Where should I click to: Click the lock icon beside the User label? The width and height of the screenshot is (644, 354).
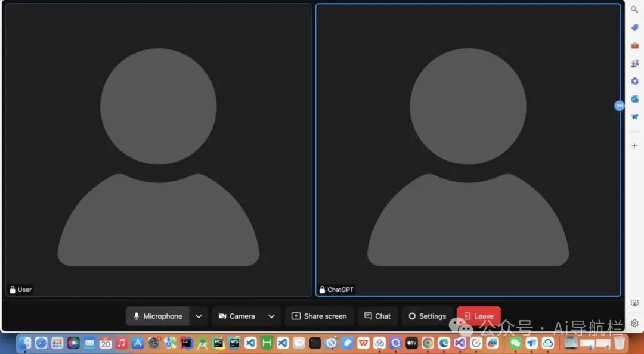tap(13, 290)
